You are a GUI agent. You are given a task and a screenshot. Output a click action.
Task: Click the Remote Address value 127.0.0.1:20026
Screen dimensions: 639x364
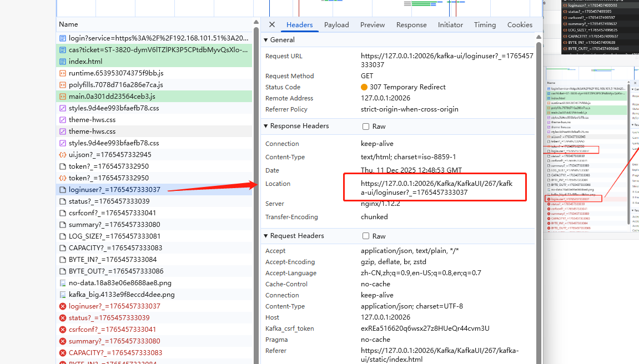(385, 98)
